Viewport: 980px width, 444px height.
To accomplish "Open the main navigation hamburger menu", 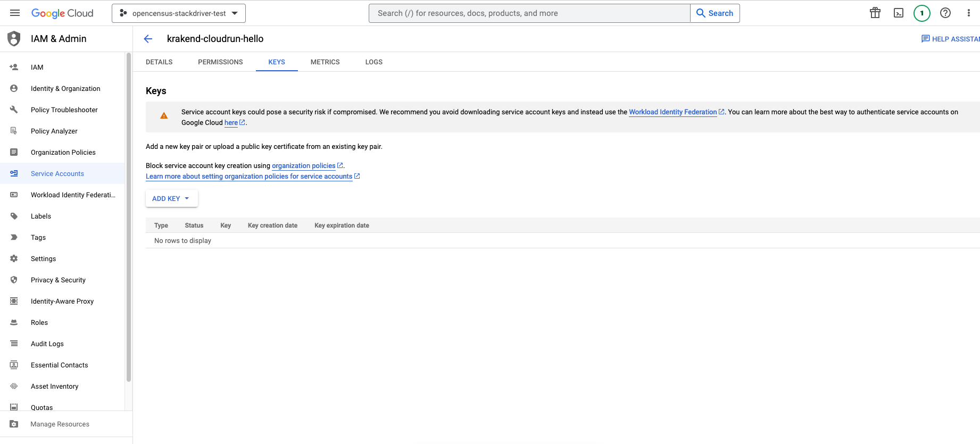I will pos(15,13).
